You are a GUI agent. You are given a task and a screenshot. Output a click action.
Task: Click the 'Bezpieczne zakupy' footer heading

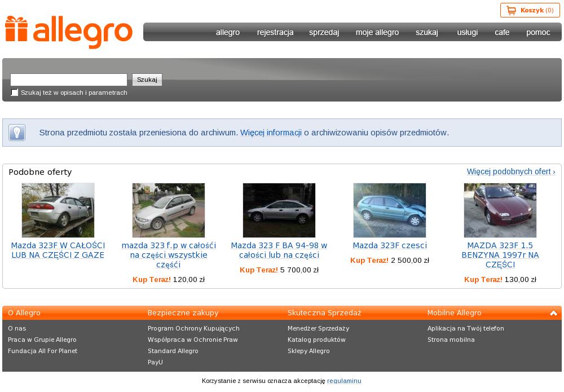[x=183, y=313]
